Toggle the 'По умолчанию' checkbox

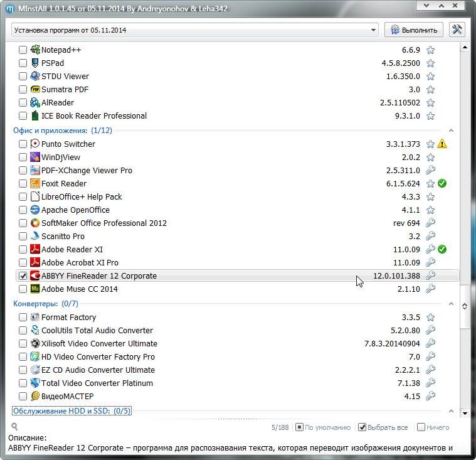point(299,427)
